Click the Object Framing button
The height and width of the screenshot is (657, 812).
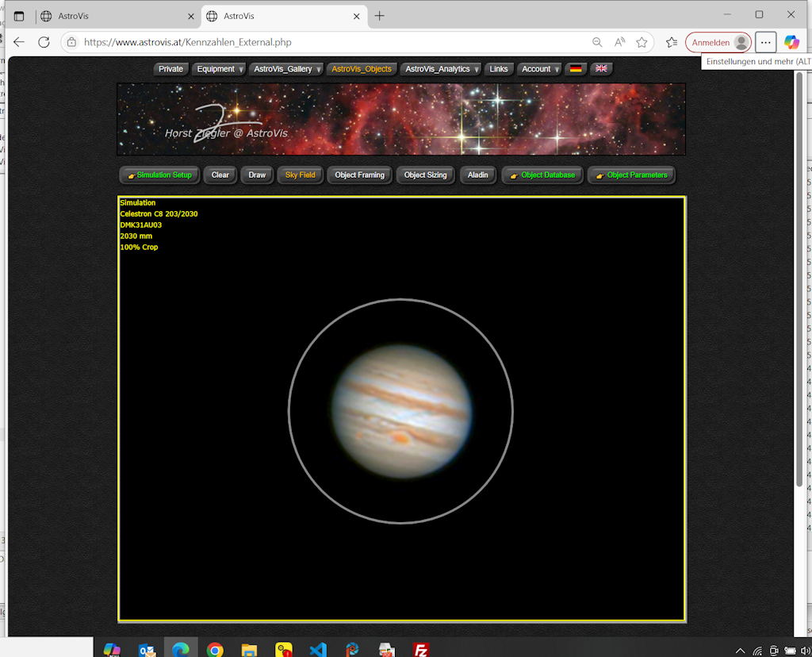(359, 175)
